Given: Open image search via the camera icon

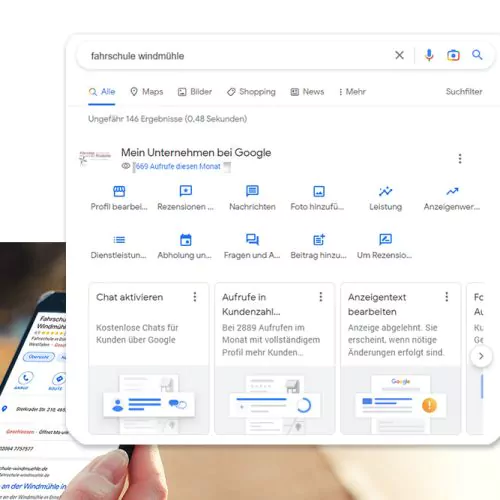Looking at the screenshot, I should [x=453, y=55].
